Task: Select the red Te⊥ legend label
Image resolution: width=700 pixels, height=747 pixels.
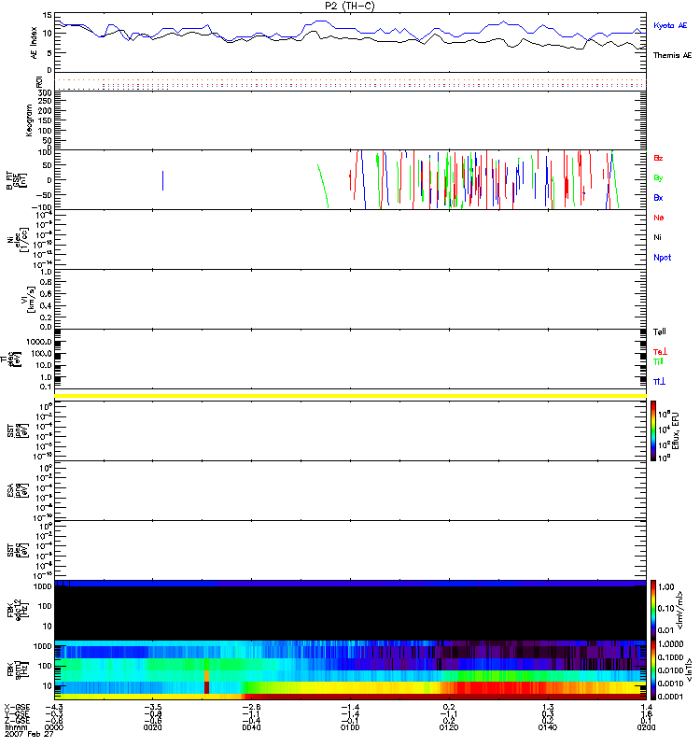Action: tap(660, 352)
